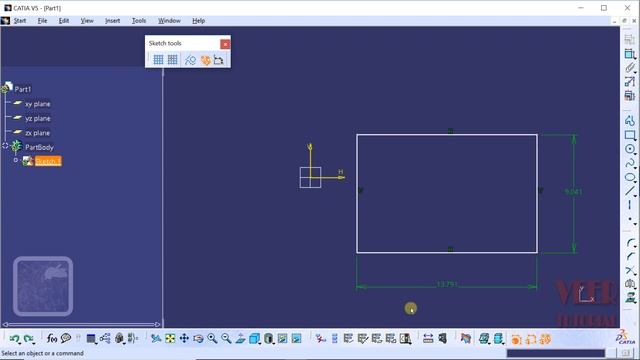Image resolution: width=640 pixels, height=360 pixels.
Task: Open the File menu
Action: click(42, 21)
